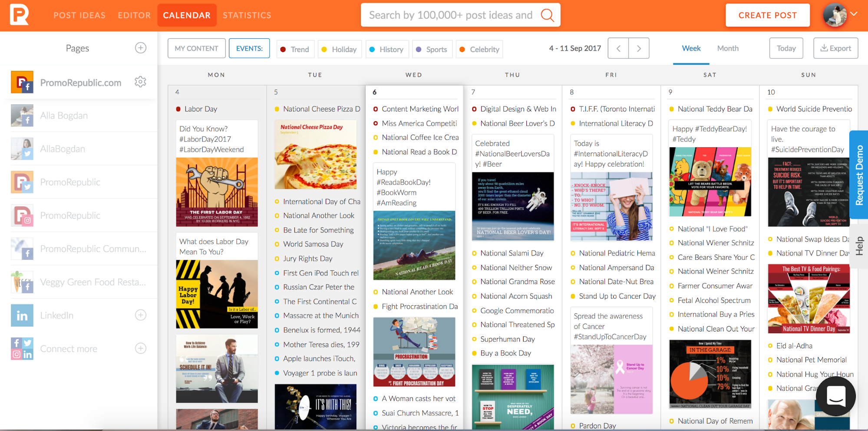Screen dimensions: 868x431
Task: Click 'World Suicide Prevention' event
Action: click(814, 109)
